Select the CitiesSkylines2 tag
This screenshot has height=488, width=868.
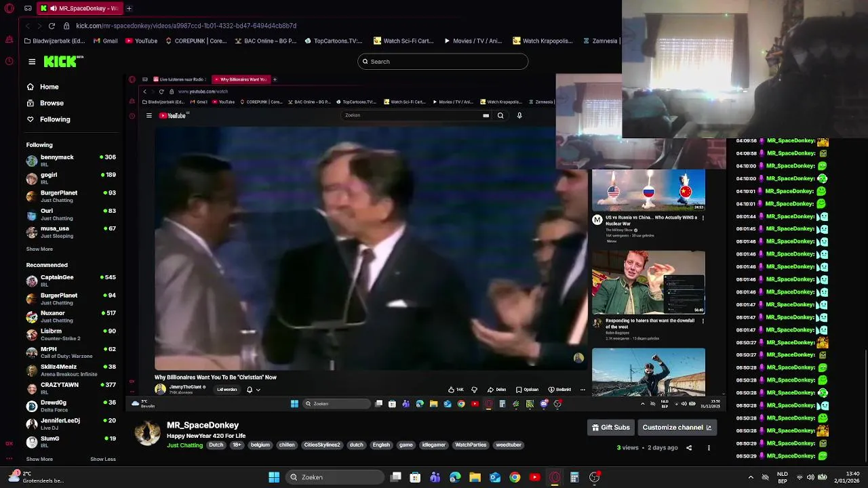coord(322,445)
